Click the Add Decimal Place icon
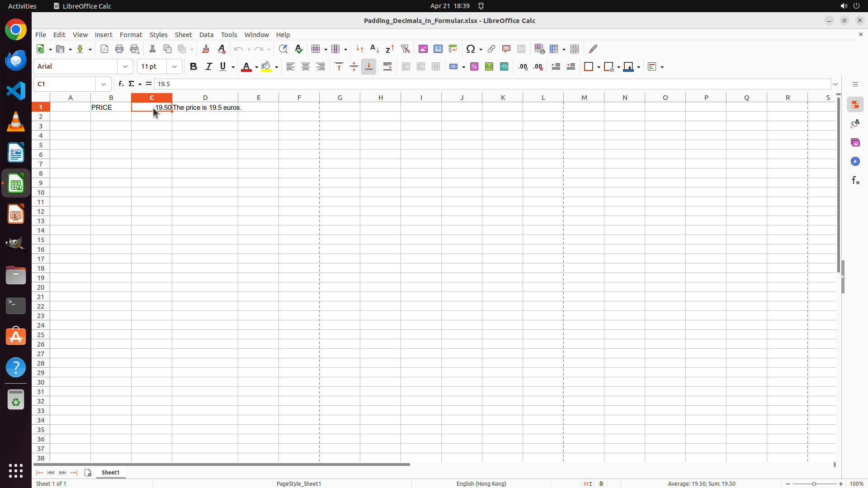 click(523, 66)
